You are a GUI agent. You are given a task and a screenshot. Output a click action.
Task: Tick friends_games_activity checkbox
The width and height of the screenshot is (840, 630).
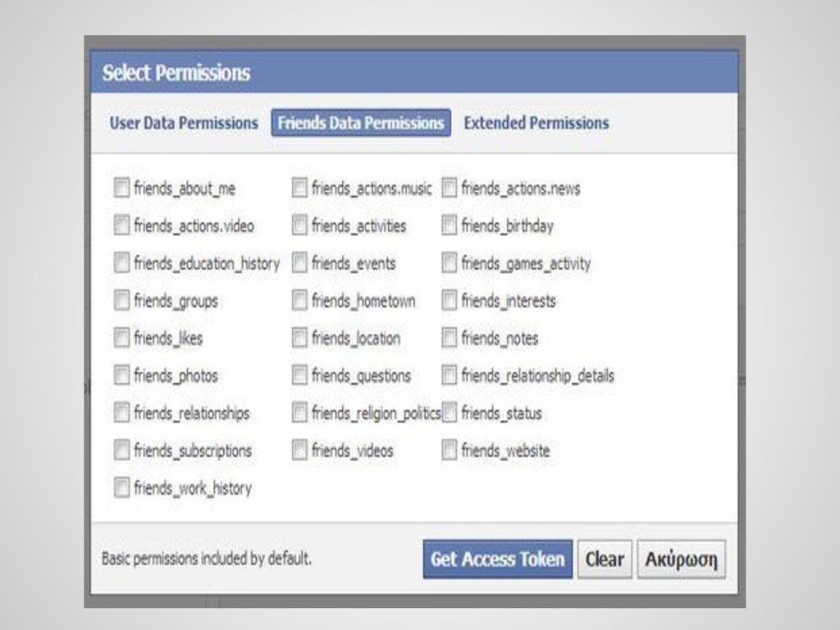click(x=450, y=263)
